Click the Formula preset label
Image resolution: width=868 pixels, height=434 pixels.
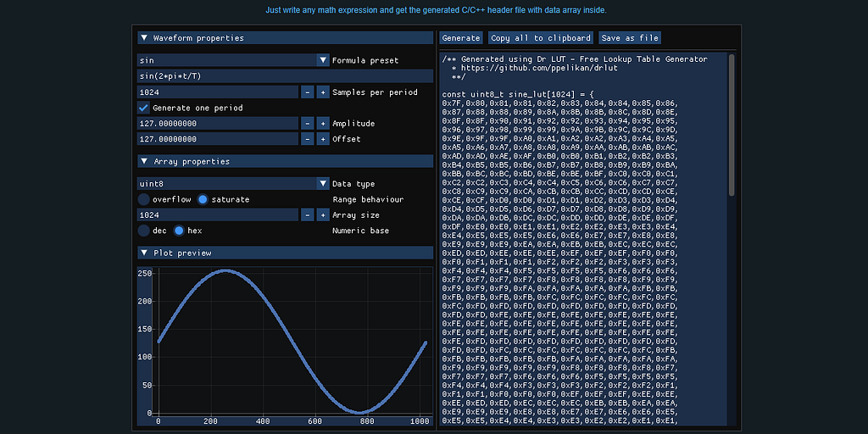365,60
